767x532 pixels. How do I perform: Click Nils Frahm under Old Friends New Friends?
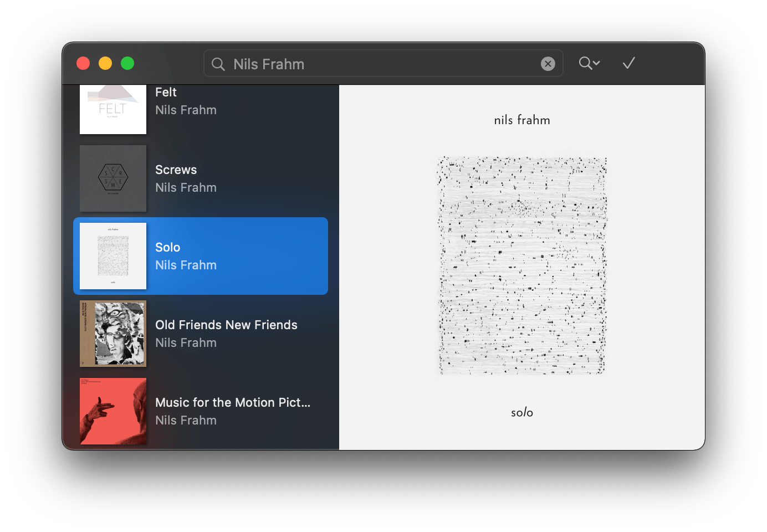coord(186,342)
